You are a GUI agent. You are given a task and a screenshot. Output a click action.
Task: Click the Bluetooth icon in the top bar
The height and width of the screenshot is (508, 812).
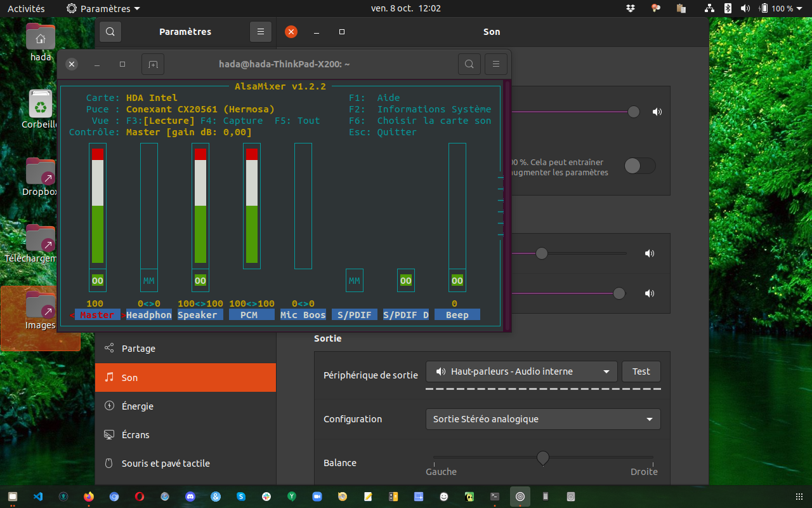click(x=728, y=8)
